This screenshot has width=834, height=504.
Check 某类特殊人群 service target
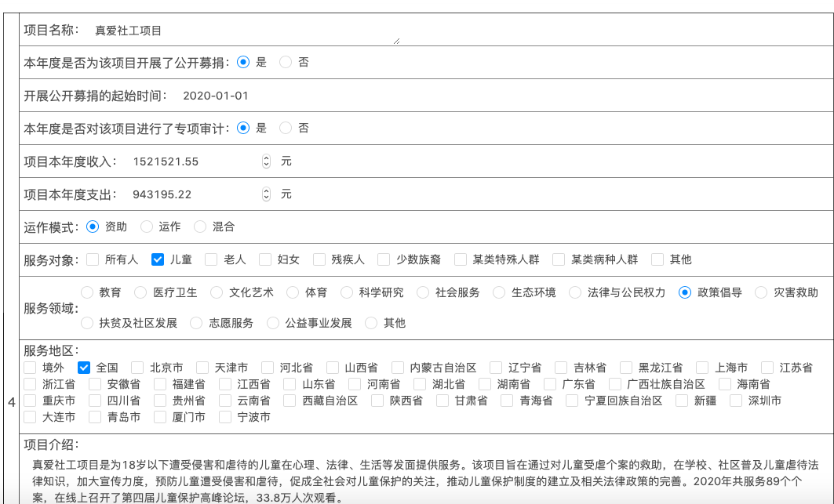click(460, 259)
